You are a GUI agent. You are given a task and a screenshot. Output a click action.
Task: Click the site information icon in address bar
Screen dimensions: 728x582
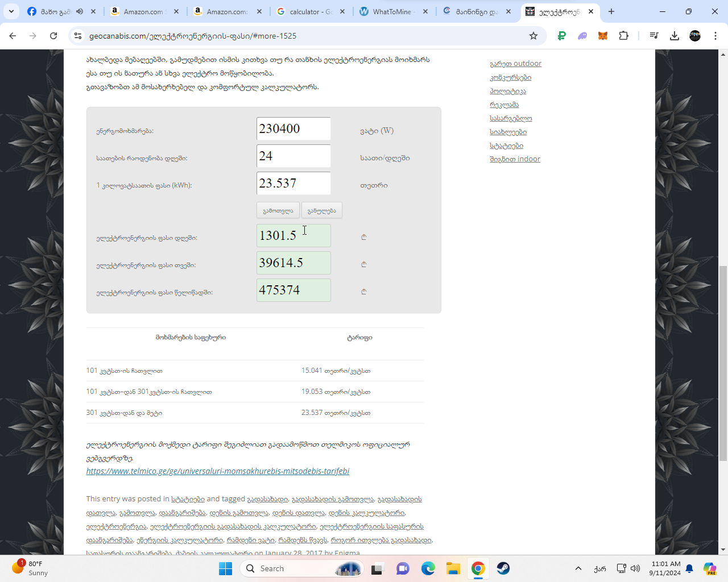(x=78, y=36)
